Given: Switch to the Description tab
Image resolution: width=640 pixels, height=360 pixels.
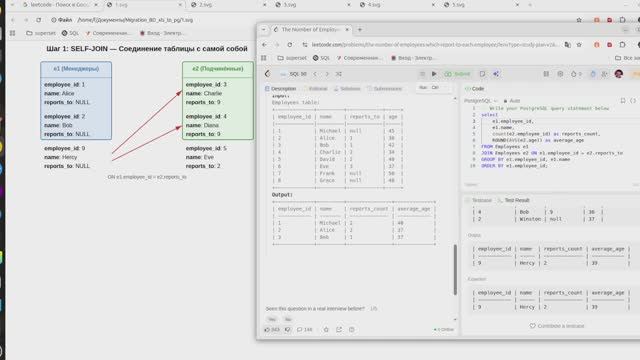Looking at the screenshot, I should tap(280, 89).
